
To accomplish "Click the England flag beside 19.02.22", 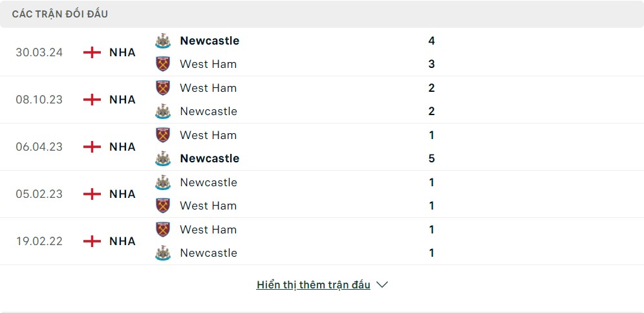I will pos(92,241).
